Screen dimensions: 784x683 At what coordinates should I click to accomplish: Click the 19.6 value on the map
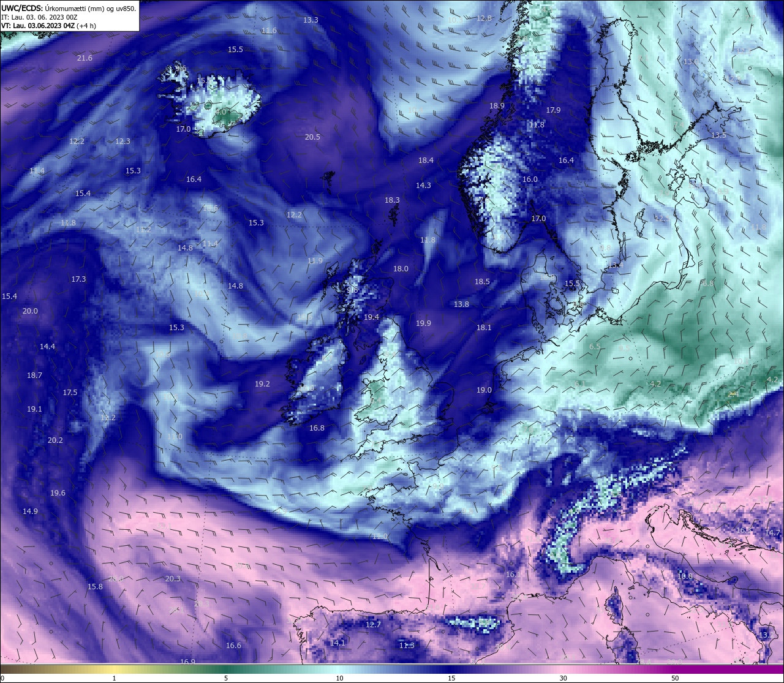(58, 493)
